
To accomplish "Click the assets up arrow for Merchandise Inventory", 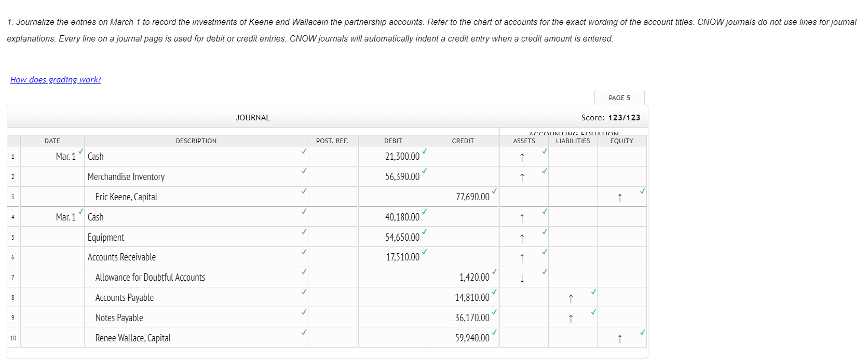I will (x=522, y=177).
